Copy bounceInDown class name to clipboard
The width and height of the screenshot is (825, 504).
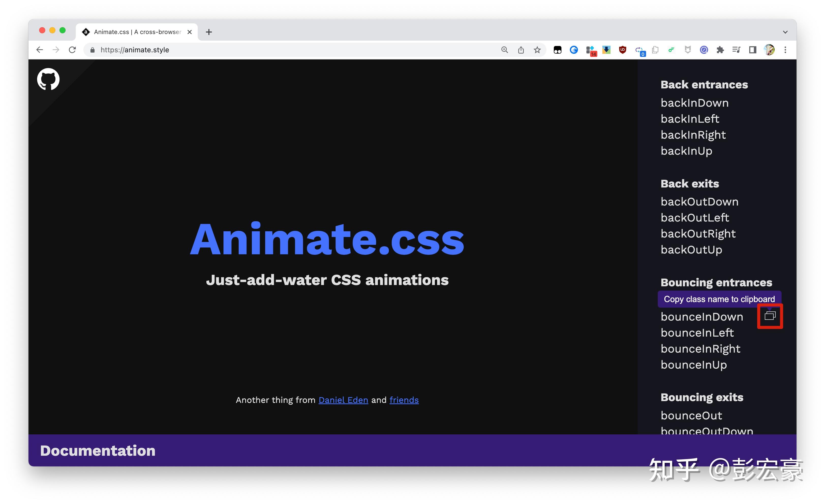point(770,316)
